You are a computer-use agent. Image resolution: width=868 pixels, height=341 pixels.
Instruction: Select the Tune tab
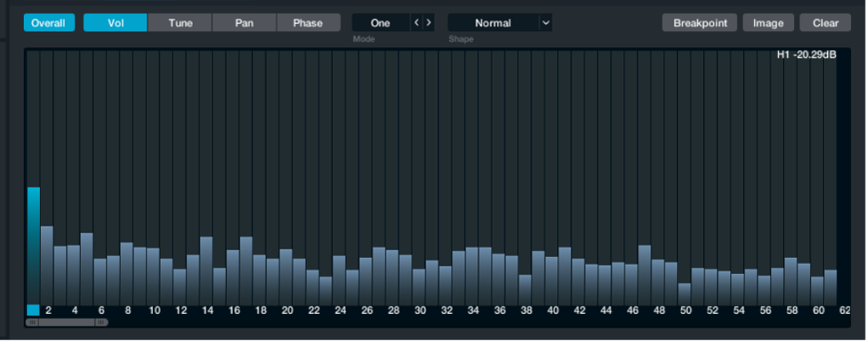coord(180,23)
